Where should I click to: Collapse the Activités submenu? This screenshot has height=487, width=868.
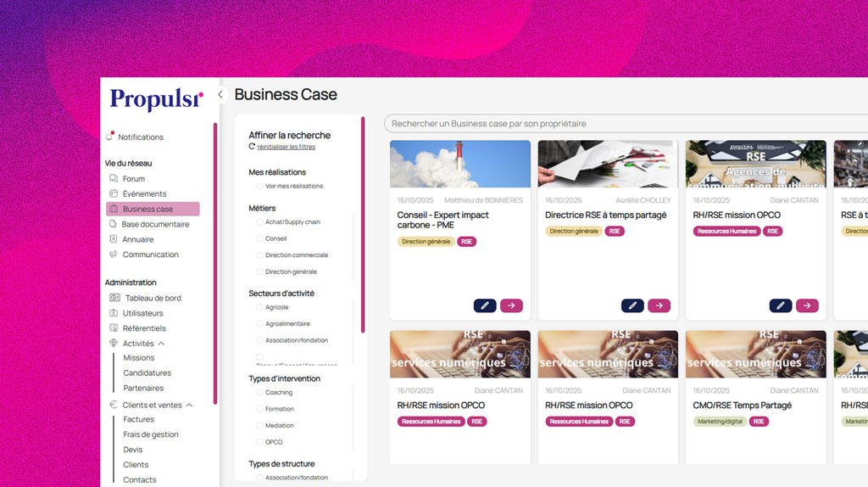161,344
